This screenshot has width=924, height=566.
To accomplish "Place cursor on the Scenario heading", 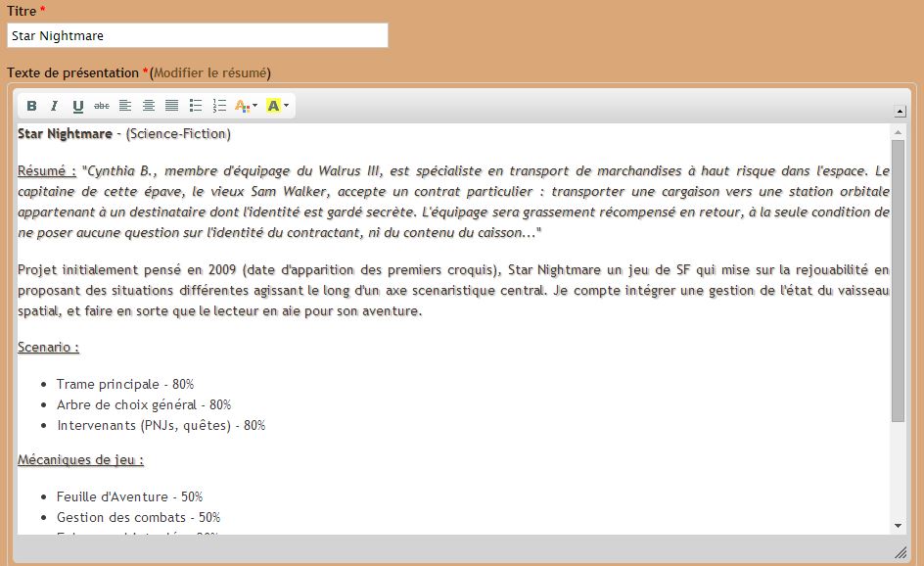I will point(48,347).
